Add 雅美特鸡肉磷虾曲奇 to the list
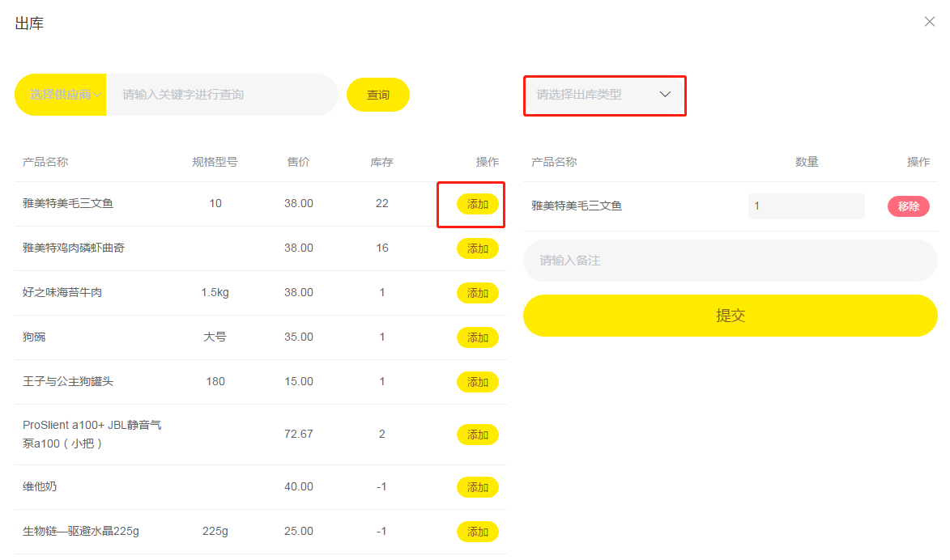The width and height of the screenshot is (950, 560). (477, 248)
